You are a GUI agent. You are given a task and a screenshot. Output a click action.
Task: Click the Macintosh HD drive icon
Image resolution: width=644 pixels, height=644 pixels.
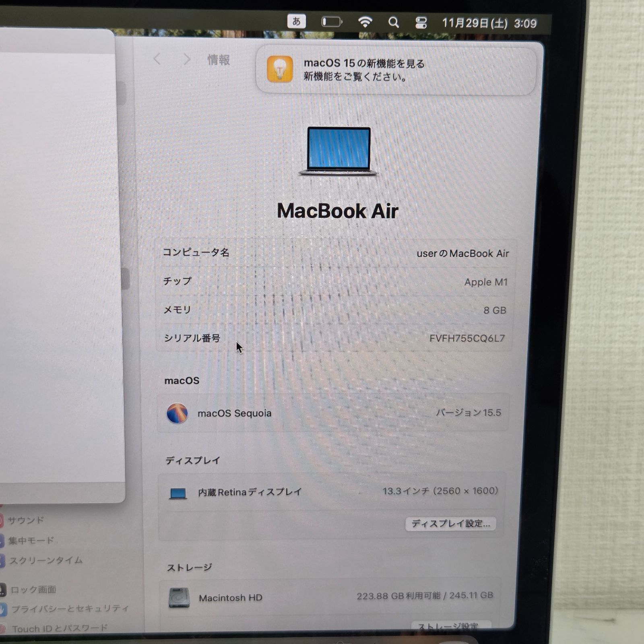[x=179, y=598]
